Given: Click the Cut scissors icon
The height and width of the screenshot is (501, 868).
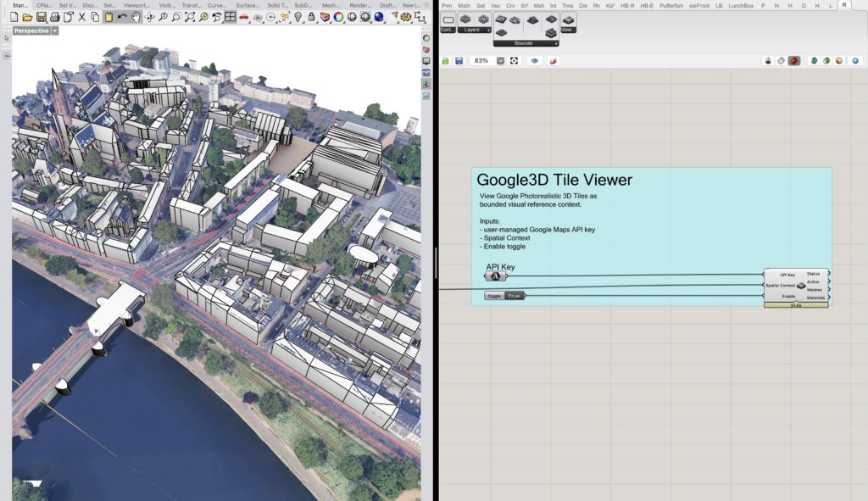Looking at the screenshot, I should tap(82, 17).
